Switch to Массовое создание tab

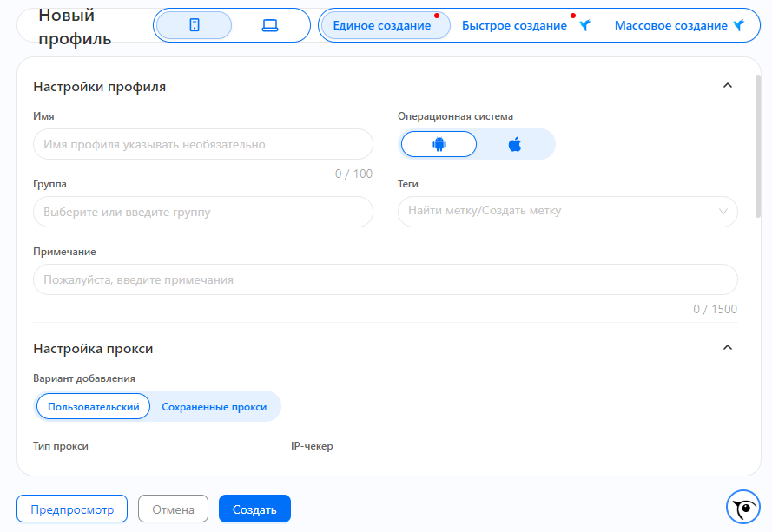[670, 25]
